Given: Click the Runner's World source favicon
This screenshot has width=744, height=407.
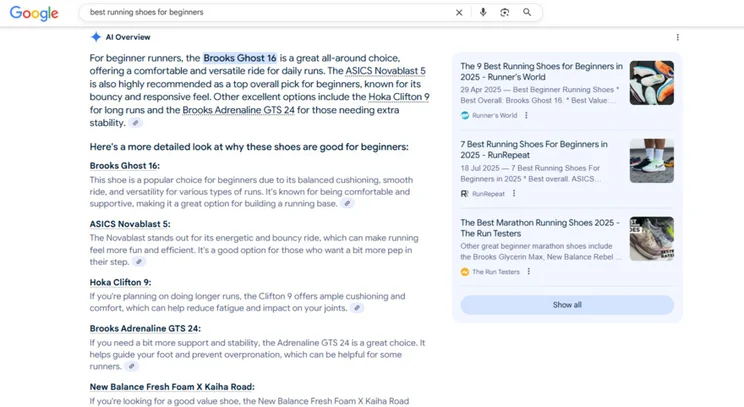Looking at the screenshot, I should [x=465, y=115].
